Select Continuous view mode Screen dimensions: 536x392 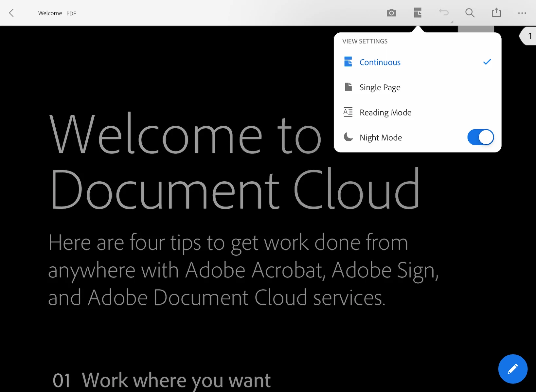click(418, 62)
